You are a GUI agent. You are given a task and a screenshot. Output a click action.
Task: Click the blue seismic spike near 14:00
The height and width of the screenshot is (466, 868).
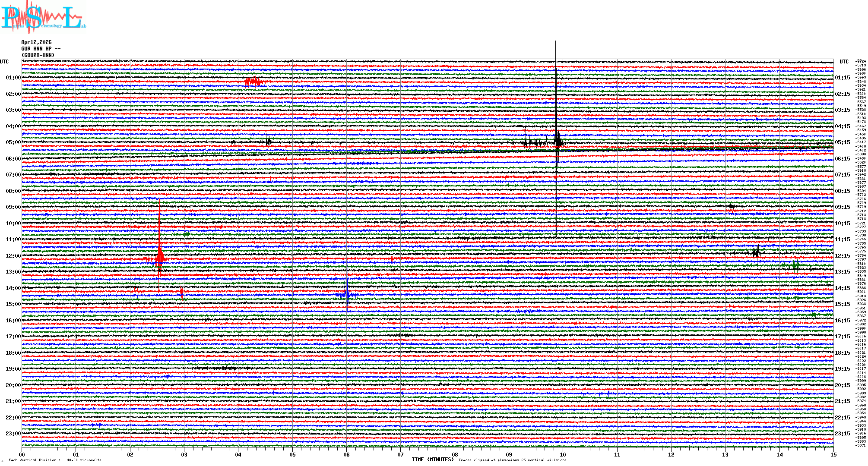point(347,295)
